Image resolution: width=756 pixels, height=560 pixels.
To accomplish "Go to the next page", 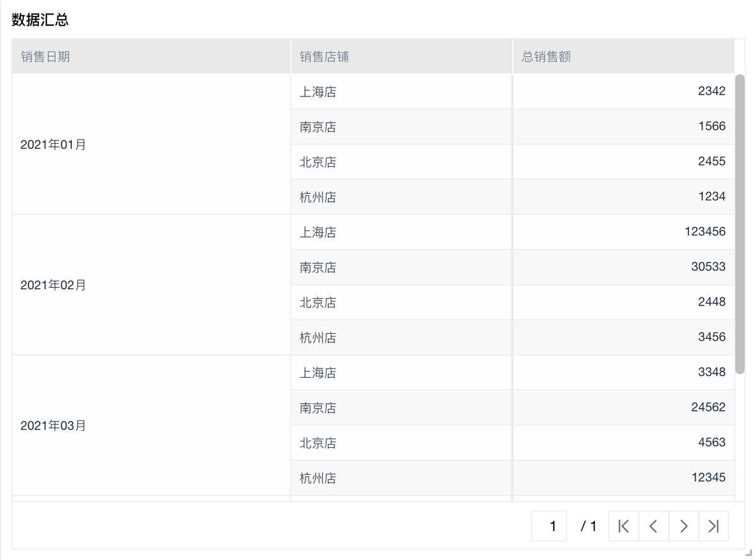I will click(684, 526).
